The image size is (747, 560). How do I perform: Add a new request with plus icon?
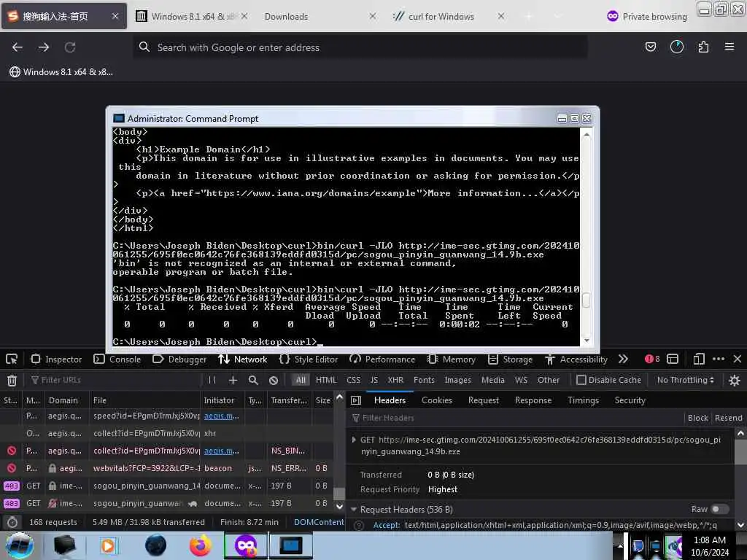pyautogui.click(x=233, y=380)
